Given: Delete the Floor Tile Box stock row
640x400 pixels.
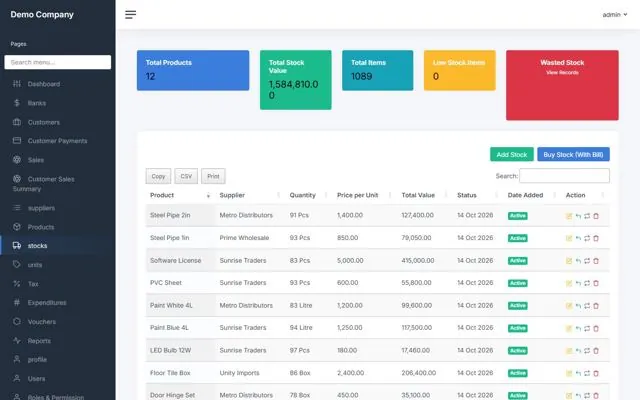Looking at the screenshot, I should [x=596, y=373].
